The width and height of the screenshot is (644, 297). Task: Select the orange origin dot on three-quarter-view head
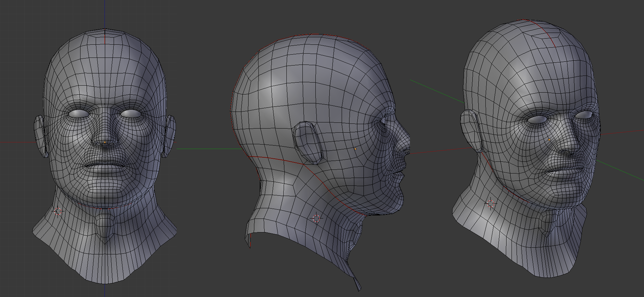(549, 140)
